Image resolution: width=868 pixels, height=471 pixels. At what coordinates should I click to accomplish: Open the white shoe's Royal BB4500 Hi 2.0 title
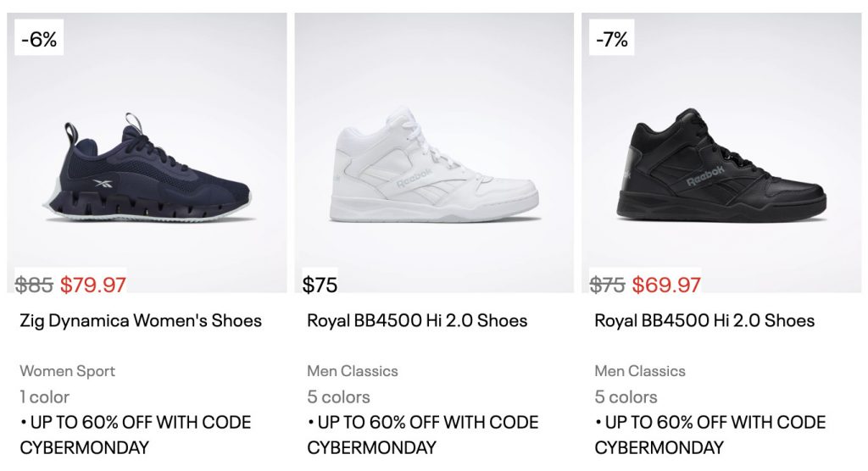point(417,320)
